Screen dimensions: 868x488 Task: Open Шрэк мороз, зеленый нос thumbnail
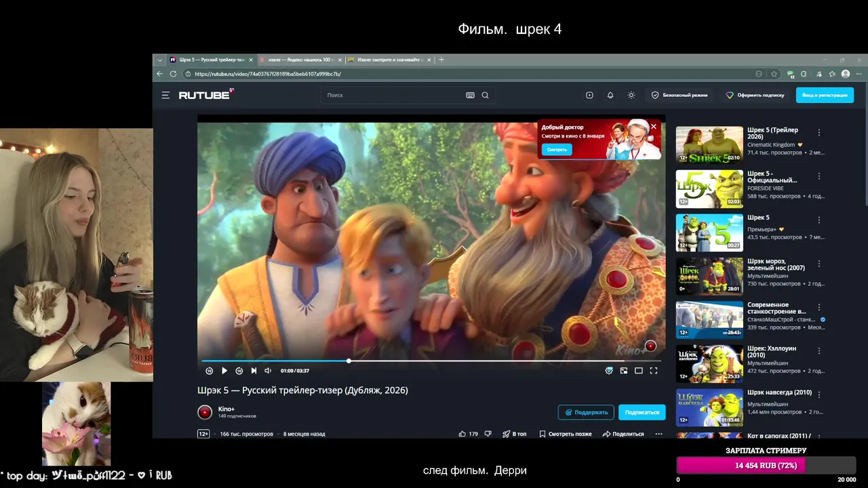pos(709,276)
